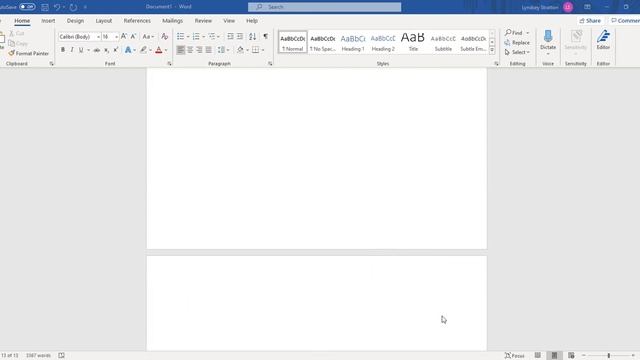Align text right
Viewport: 640px width, 360px height.
point(199,50)
